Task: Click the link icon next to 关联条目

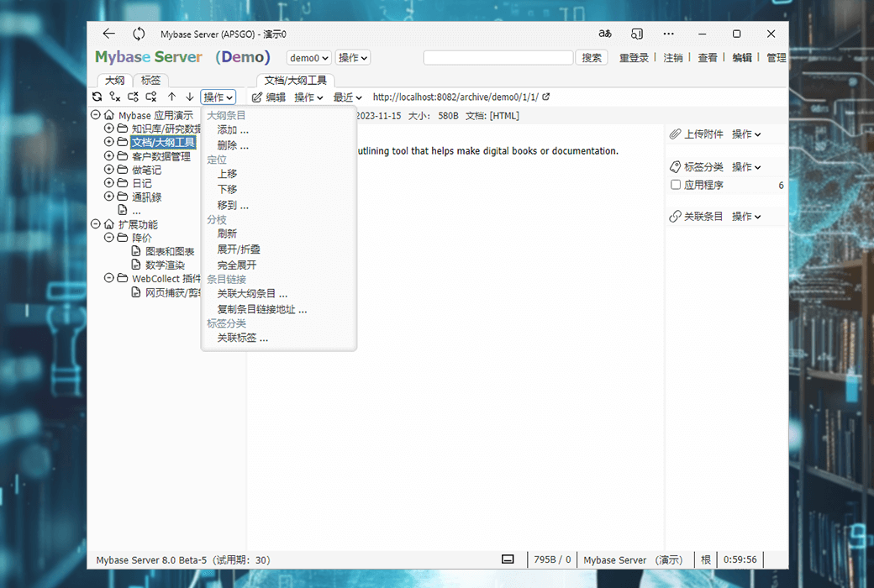Action: [x=674, y=216]
